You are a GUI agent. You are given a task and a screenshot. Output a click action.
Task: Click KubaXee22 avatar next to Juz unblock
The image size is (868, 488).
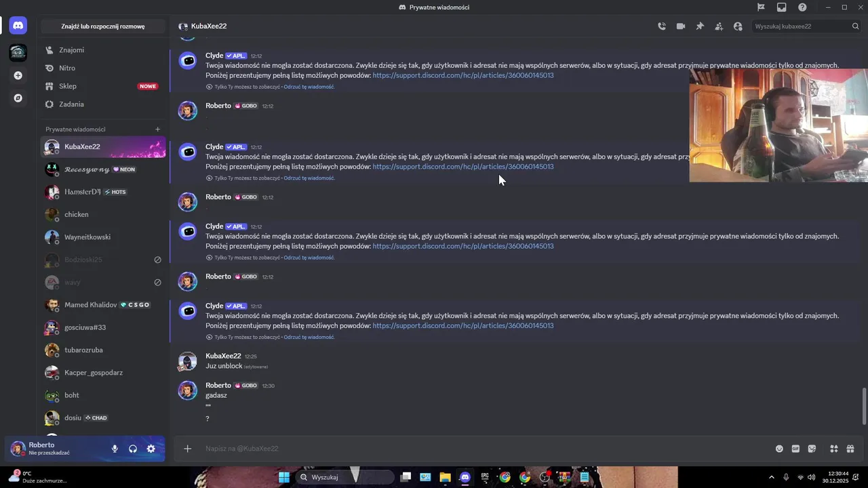pyautogui.click(x=187, y=361)
